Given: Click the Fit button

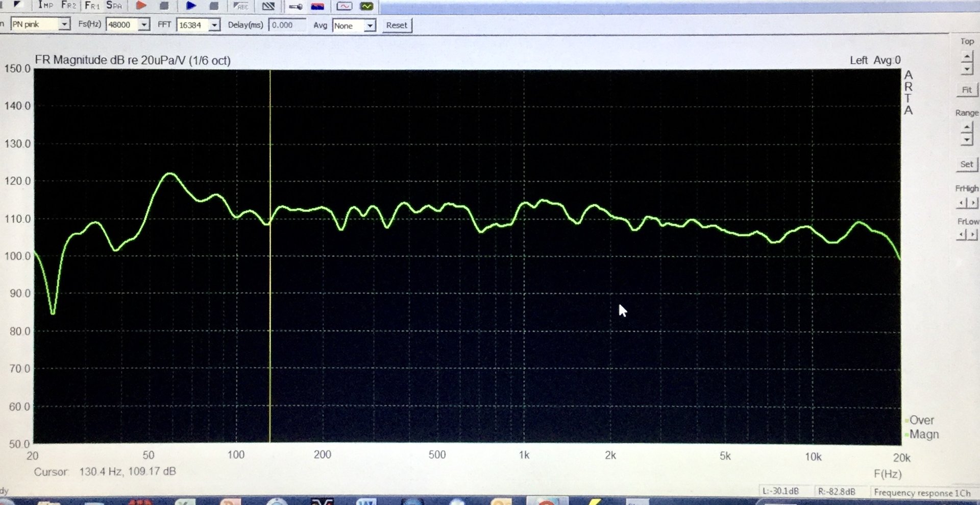Looking at the screenshot, I should tap(967, 90).
